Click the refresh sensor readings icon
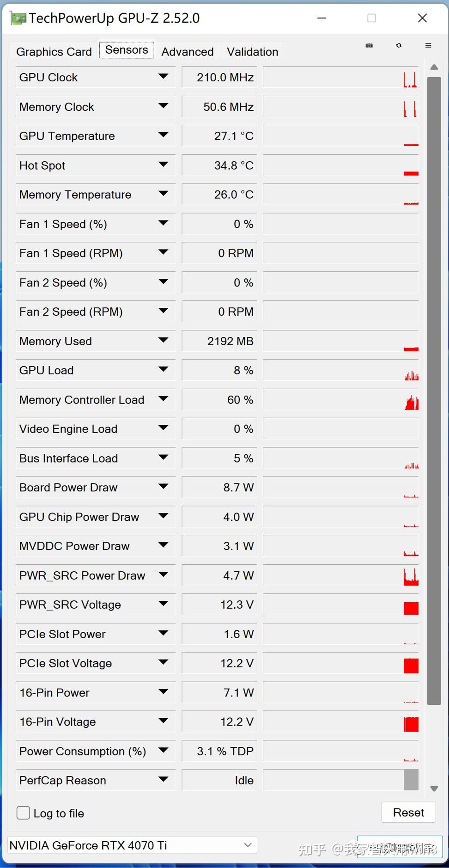449x868 pixels. 399,45
